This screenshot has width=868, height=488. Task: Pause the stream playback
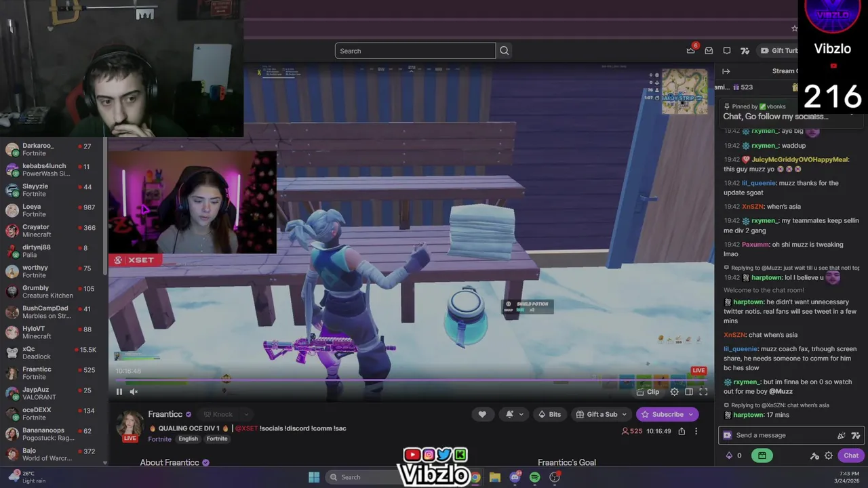pyautogui.click(x=119, y=392)
